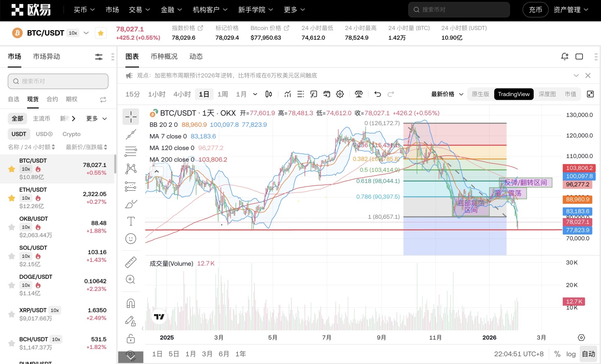Open the 市场异动 tab
The width and height of the screenshot is (601, 364).
[47, 57]
